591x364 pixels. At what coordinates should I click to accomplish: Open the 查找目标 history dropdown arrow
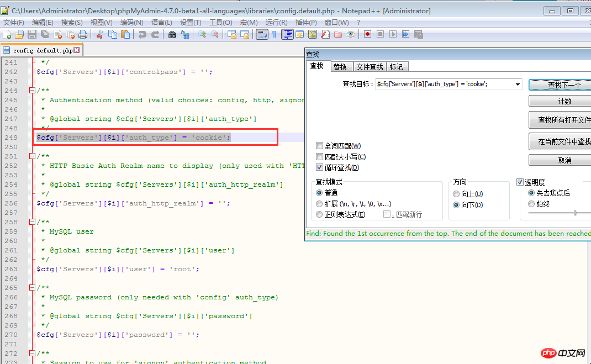click(518, 85)
